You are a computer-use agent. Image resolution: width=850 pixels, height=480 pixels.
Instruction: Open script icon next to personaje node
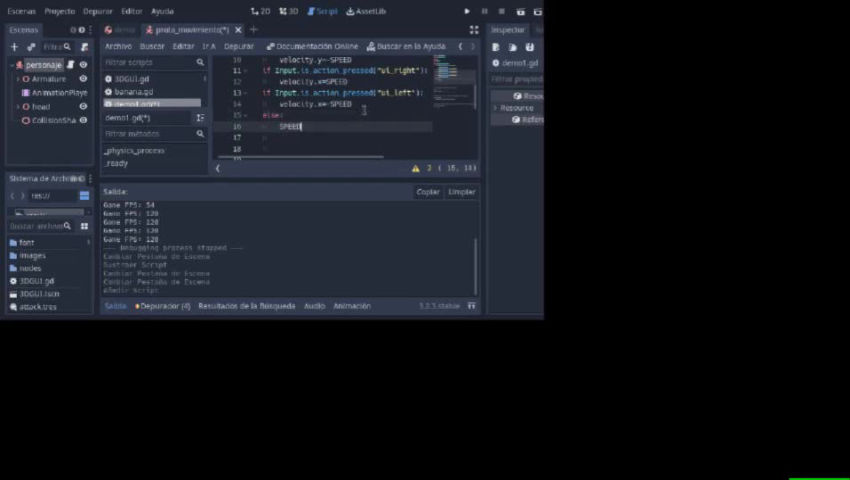[x=70, y=65]
